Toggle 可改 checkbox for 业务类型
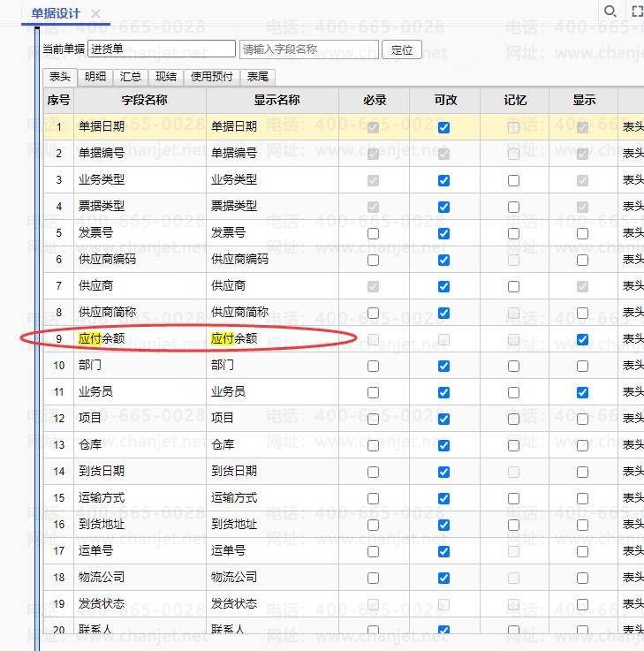 443,180
